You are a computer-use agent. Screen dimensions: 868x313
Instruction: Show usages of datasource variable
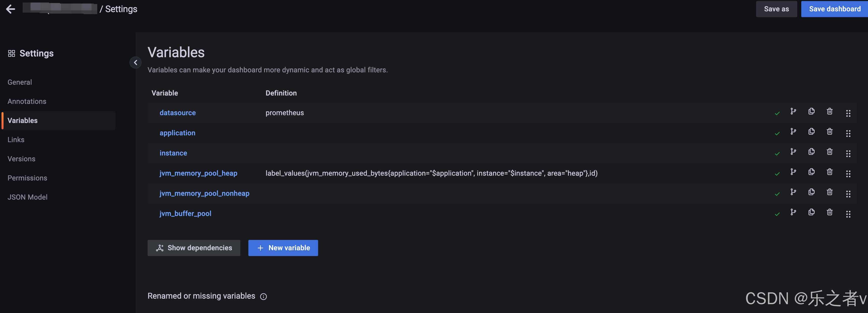(x=793, y=112)
